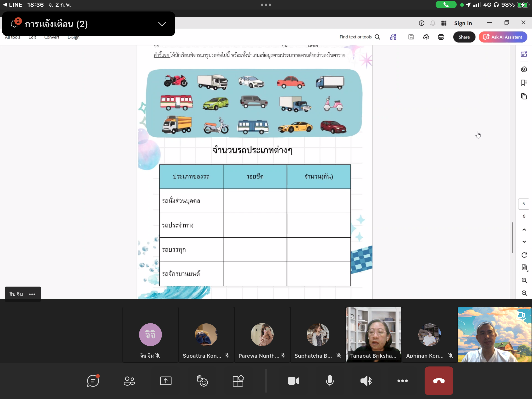Image resolution: width=532 pixels, height=399 pixels.
Task: Go to next page with down chevron
Action: [524, 242]
